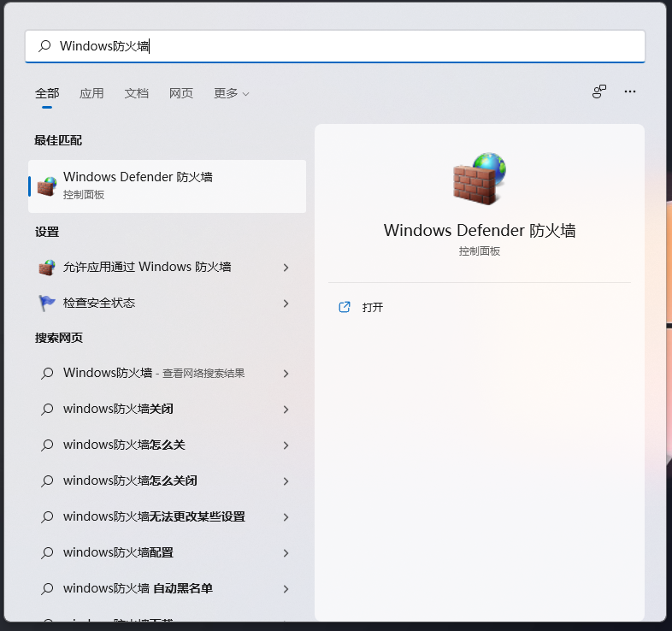This screenshot has height=631, width=672.
Task: Click the firewall icon in best match result
Action: click(47, 186)
